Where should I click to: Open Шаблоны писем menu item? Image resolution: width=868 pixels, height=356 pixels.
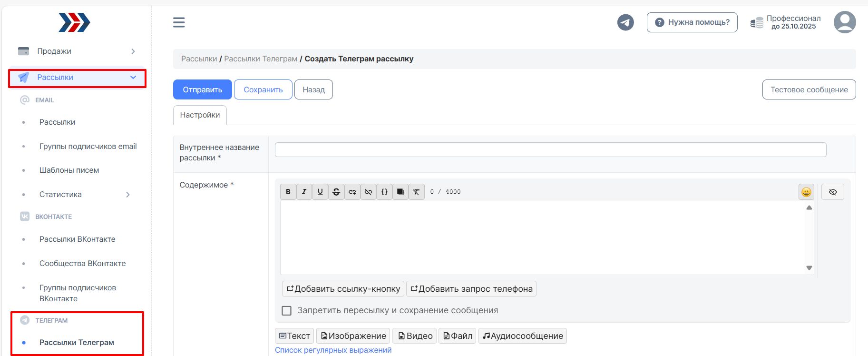[x=69, y=170]
